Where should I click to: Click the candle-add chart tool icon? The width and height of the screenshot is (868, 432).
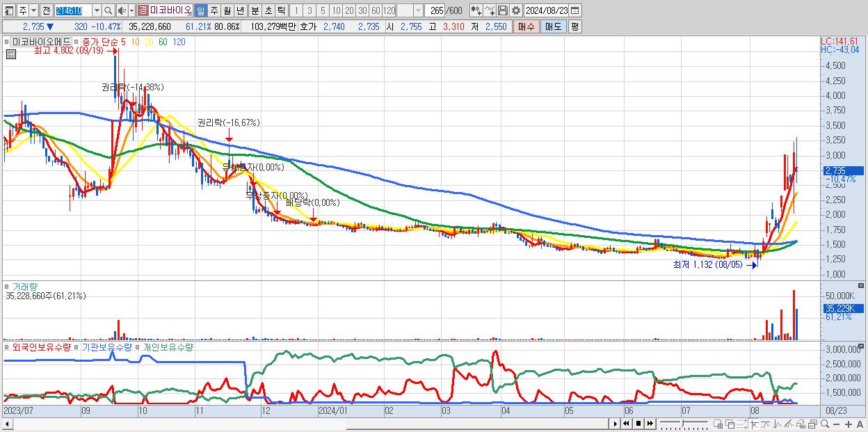tap(476, 11)
